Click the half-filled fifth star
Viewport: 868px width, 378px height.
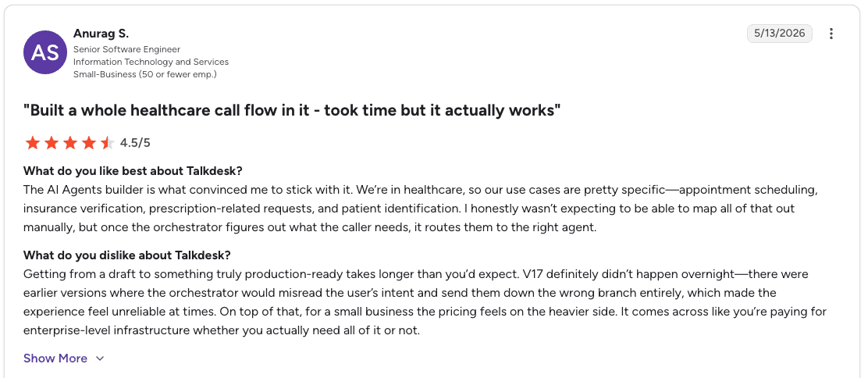(108, 144)
